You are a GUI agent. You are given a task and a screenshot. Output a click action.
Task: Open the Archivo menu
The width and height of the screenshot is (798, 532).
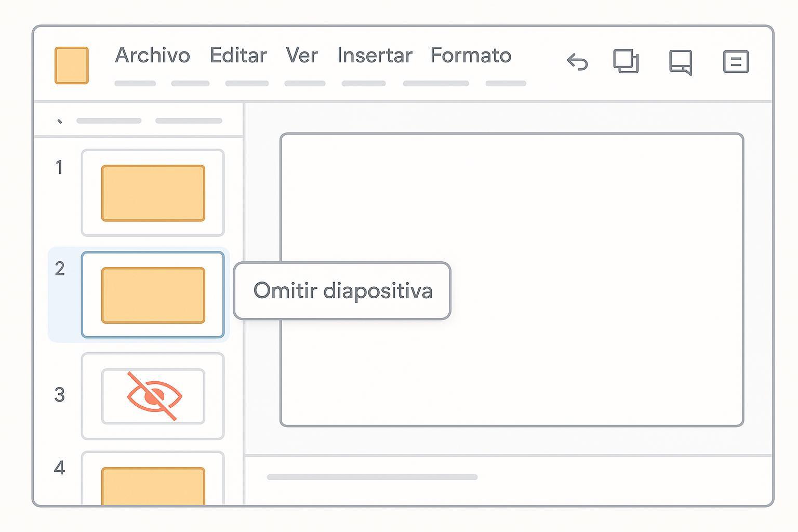(152, 56)
